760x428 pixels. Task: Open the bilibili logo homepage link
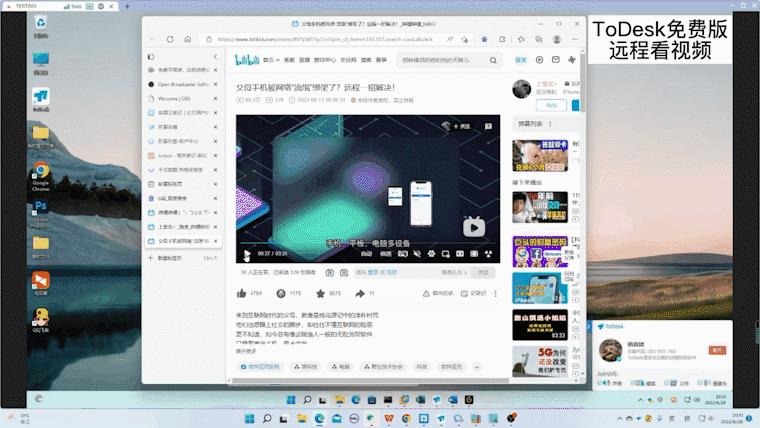click(247, 60)
